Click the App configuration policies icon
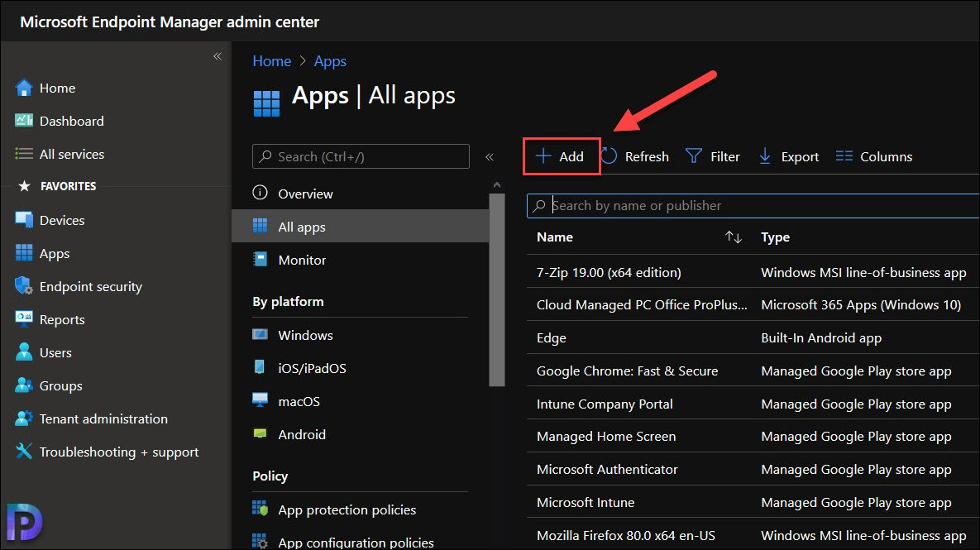Viewport: 980px width, 550px height. tap(260, 541)
